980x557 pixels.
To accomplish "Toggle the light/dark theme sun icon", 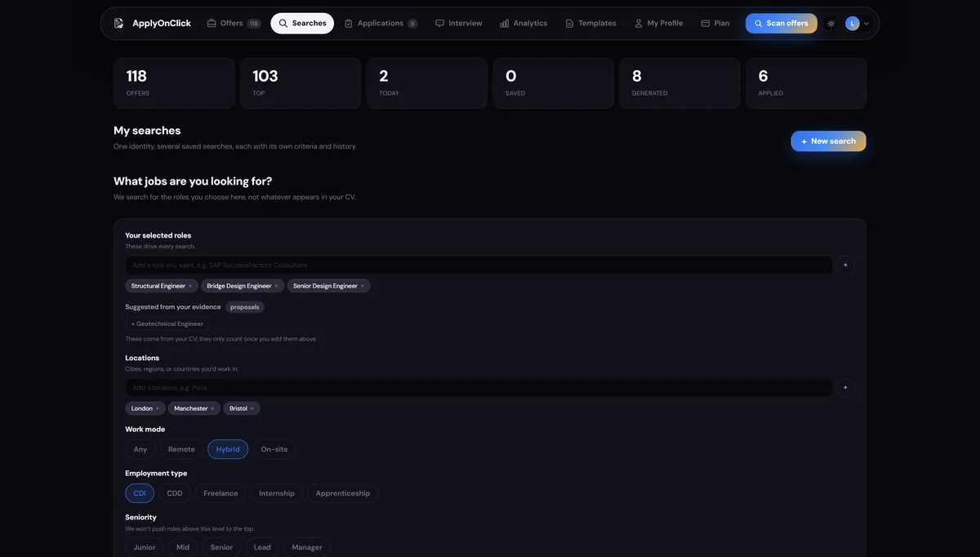I will 831,24.
